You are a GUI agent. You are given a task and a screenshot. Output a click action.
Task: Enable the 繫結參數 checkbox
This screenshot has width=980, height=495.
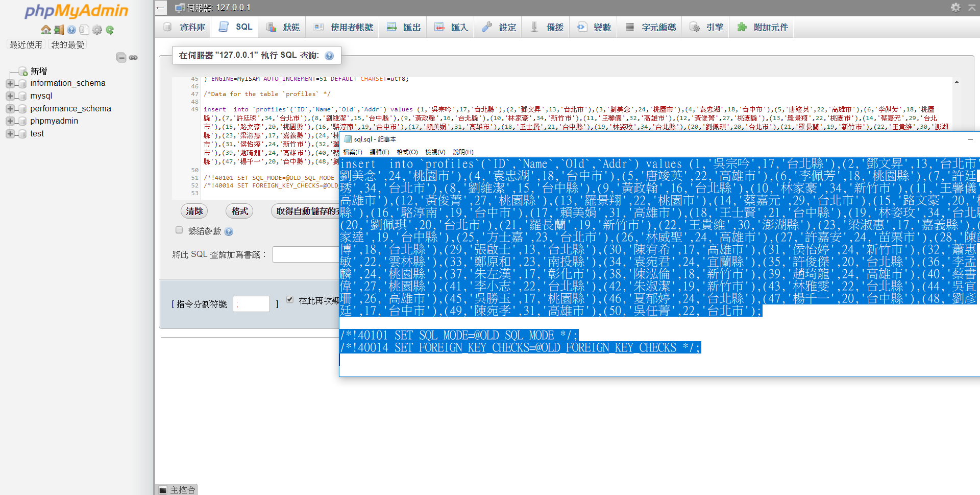pos(179,230)
